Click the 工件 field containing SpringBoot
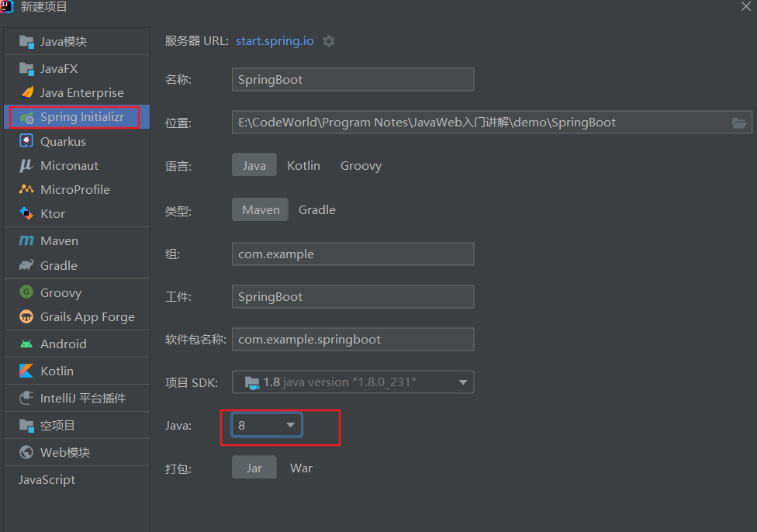The image size is (757, 532). [353, 296]
